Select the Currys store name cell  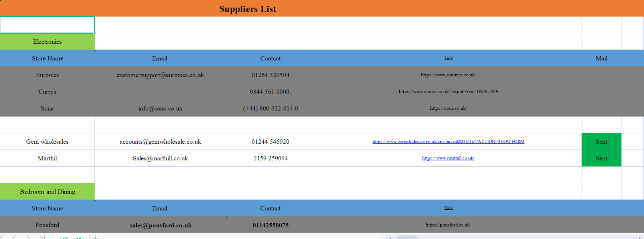pos(47,92)
